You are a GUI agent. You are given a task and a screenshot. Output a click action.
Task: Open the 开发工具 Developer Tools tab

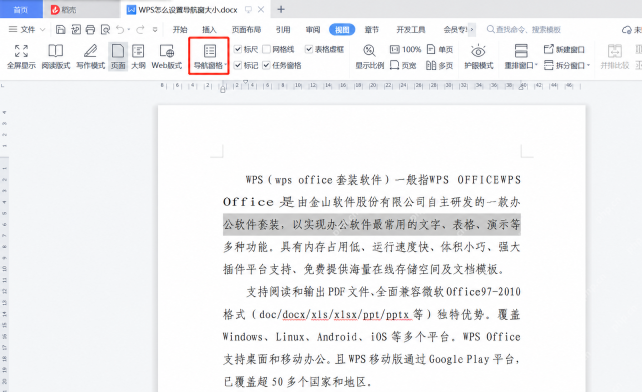coord(411,29)
